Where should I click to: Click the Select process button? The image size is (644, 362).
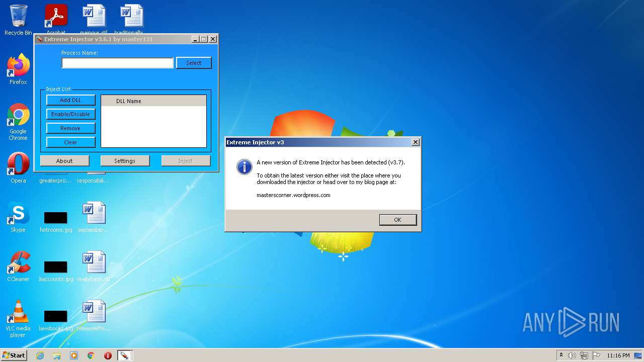[x=194, y=63]
